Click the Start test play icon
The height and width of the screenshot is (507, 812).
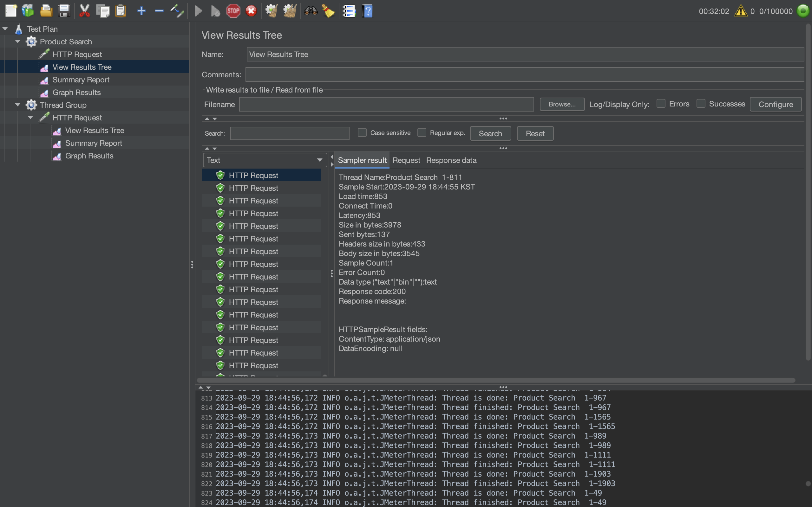(198, 11)
